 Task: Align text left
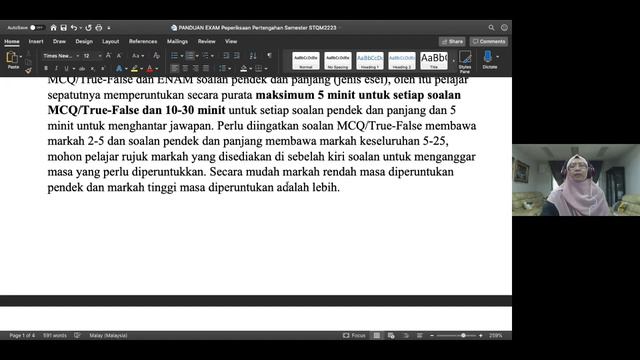[175, 69]
